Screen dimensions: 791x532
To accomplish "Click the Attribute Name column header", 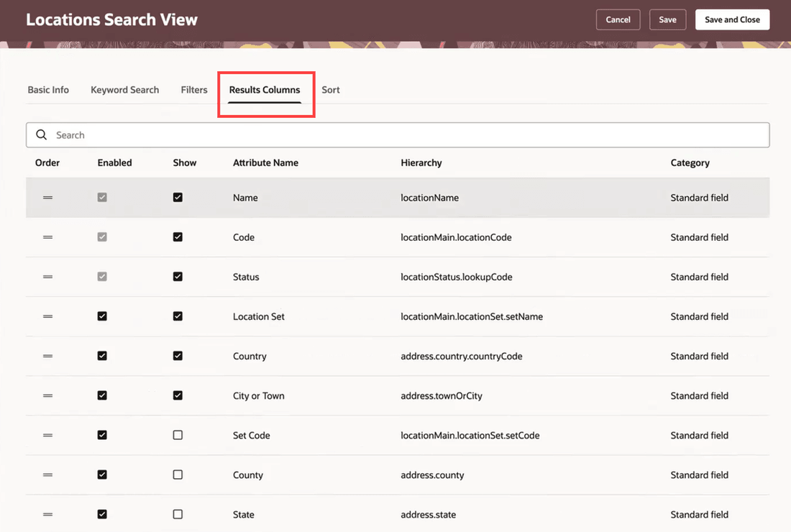I will (265, 163).
